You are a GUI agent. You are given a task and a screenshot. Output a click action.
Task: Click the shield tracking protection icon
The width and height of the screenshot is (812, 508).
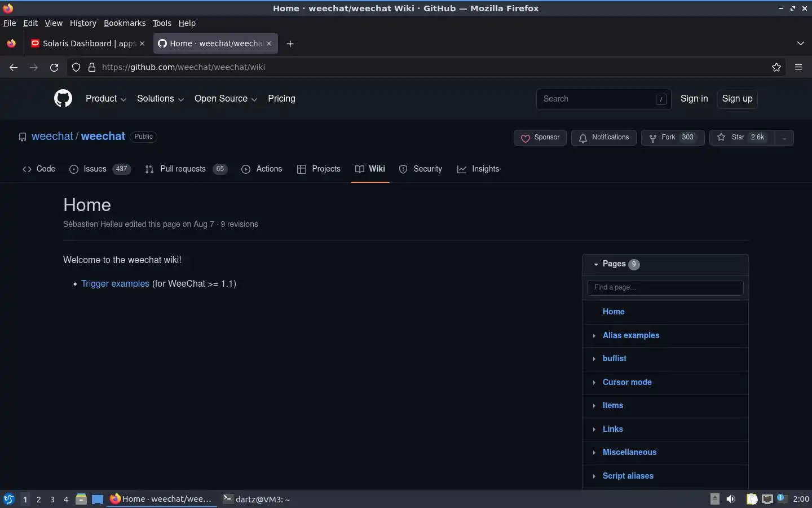(76, 67)
